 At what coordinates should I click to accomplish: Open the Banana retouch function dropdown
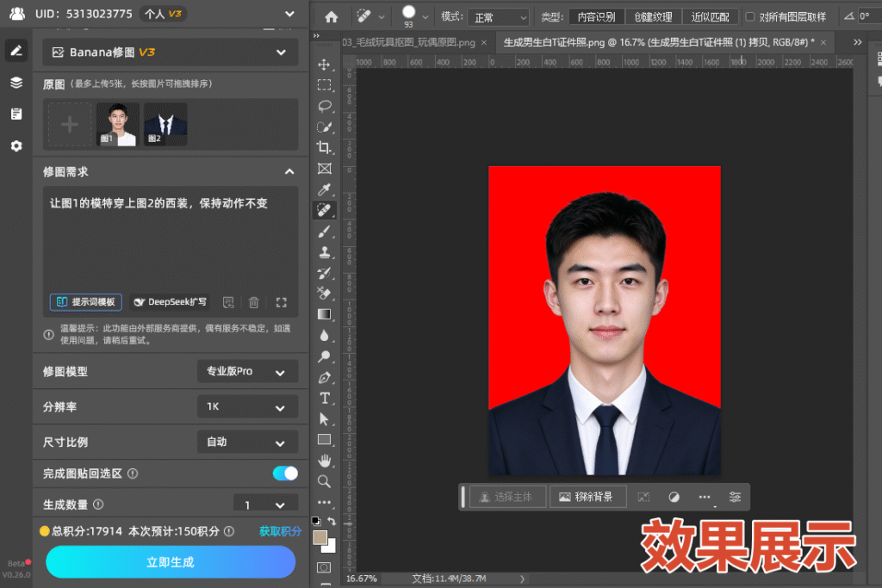[x=171, y=53]
